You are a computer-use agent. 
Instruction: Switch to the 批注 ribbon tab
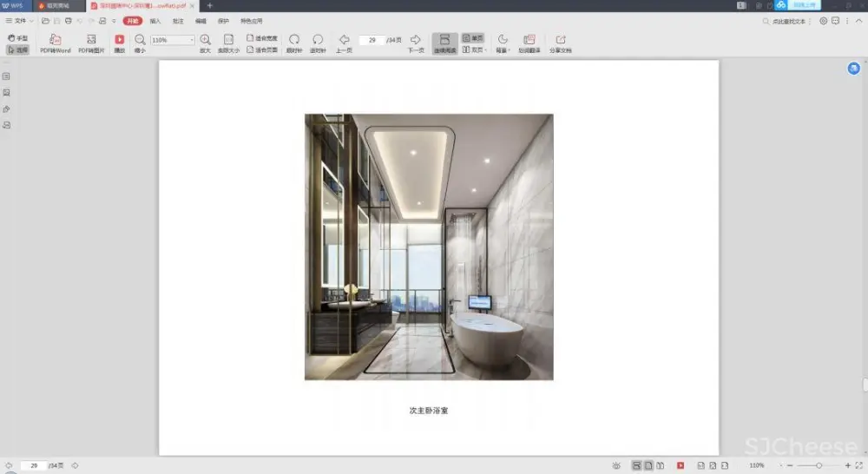tap(178, 21)
